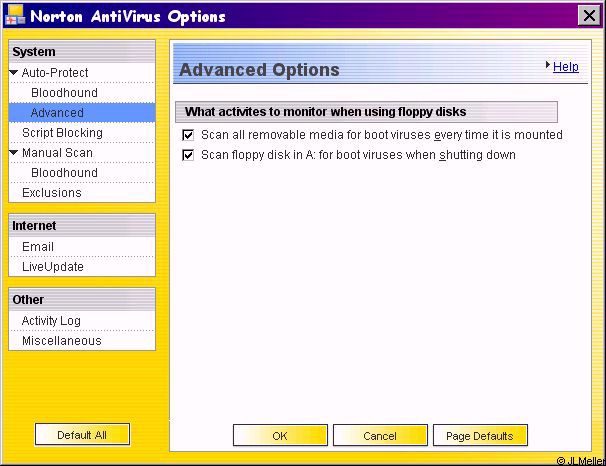Click the arrow icon beside Help
This screenshot has height=466, width=606.
coord(548,65)
